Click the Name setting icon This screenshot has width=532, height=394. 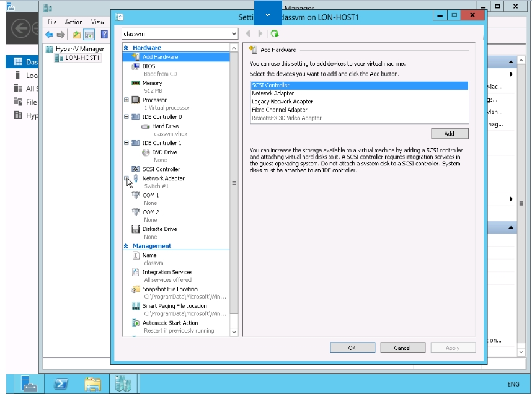click(136, 255)
